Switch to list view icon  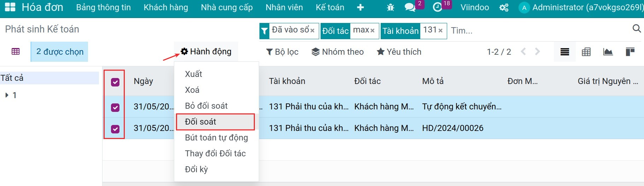[x=565, y=52]
